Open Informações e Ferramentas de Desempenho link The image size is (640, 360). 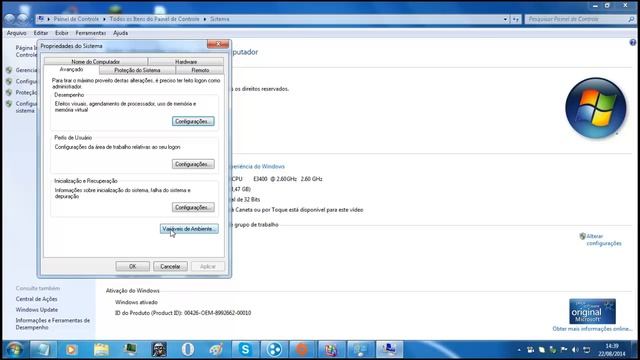click(x=53, y=324)
